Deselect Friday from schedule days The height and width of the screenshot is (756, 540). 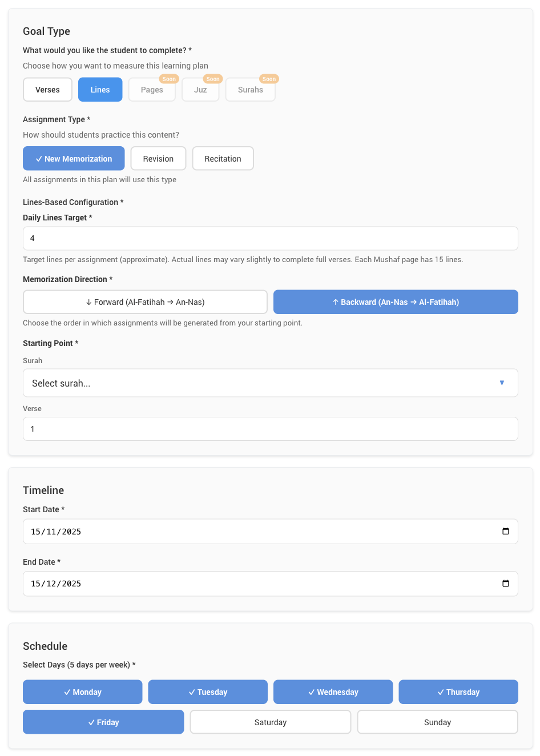pyautogui.click(x=103, y=722)
